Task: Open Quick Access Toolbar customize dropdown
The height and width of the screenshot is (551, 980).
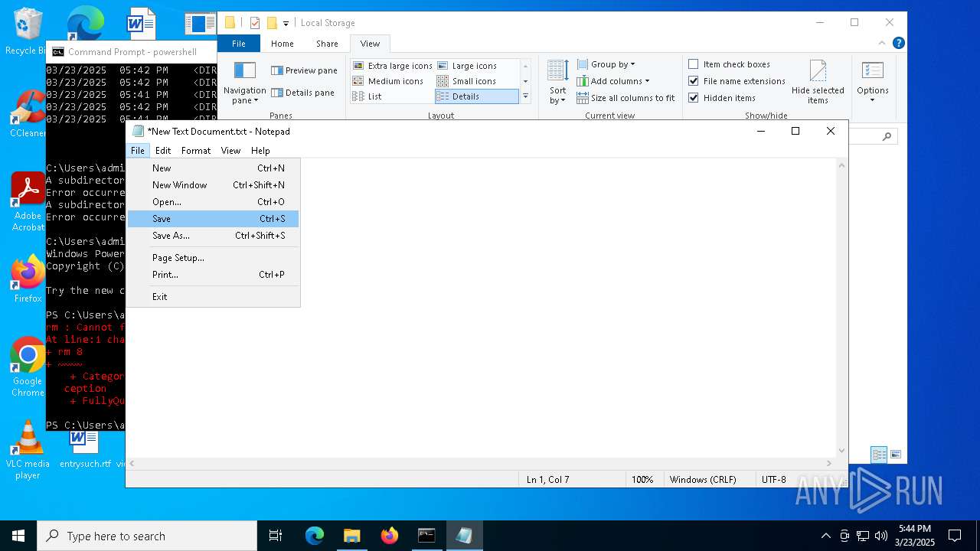Action: [x=286, y=23]
